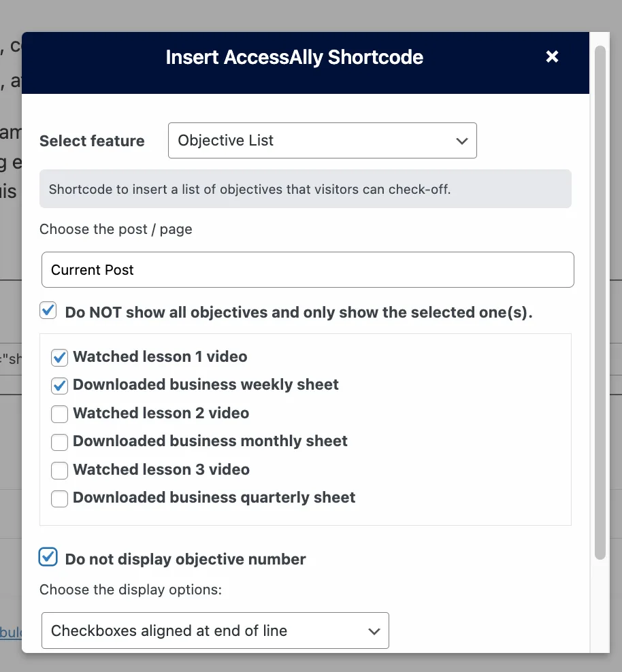
Task: Click the 'Select feature' label
Action: pyautogui.click(x=92, y=141)
